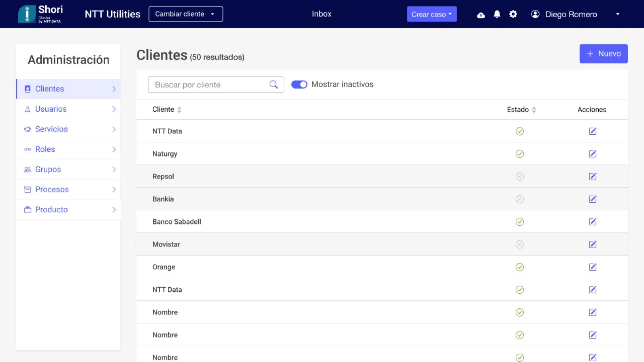This screenshot has width=644, height=362.
Task: Open the notifications bell
Action: [497, 14]
